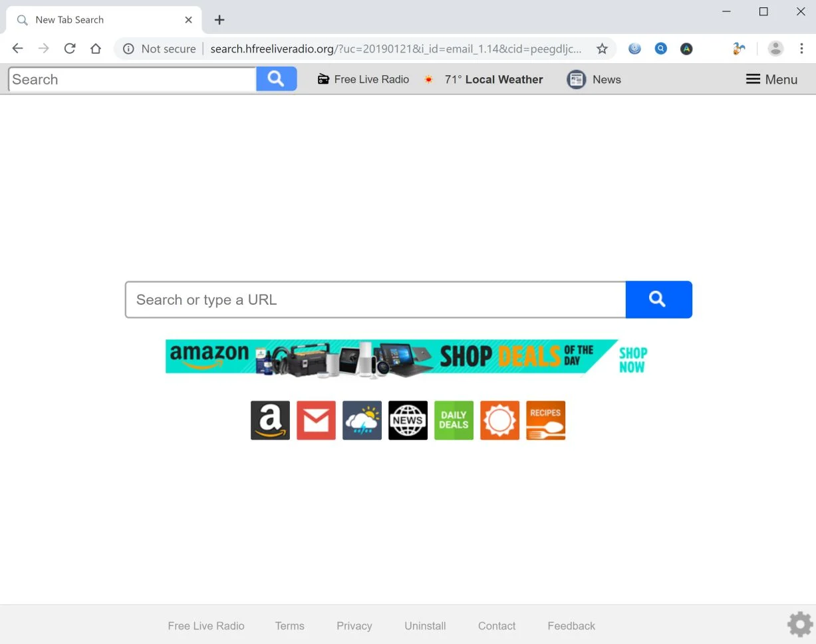Screen dimensions: 816x644
Task: Open the red mail envelope tile
Action: coord(316,420)
